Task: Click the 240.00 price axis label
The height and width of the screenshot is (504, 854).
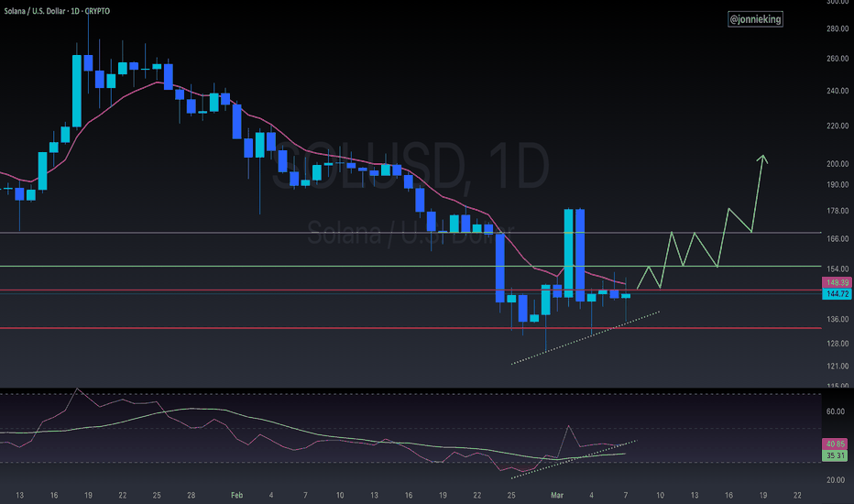Action: pos(838,91)
